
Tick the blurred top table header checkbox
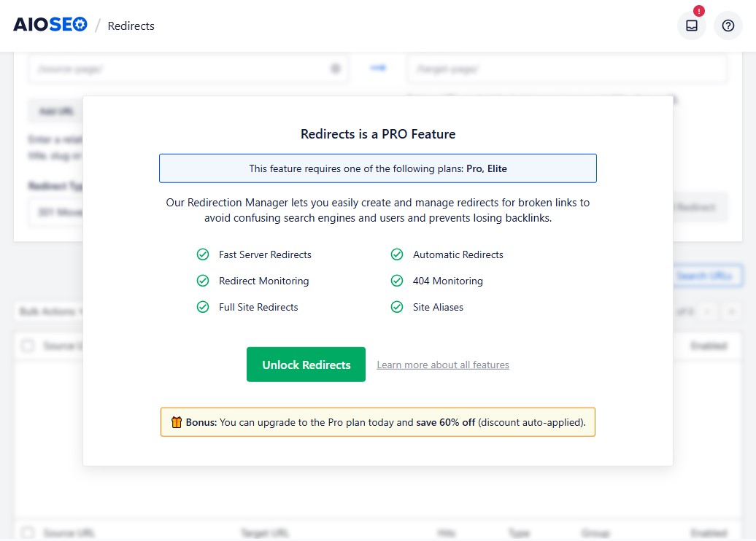pyautogui.click(x=28, y=346)
